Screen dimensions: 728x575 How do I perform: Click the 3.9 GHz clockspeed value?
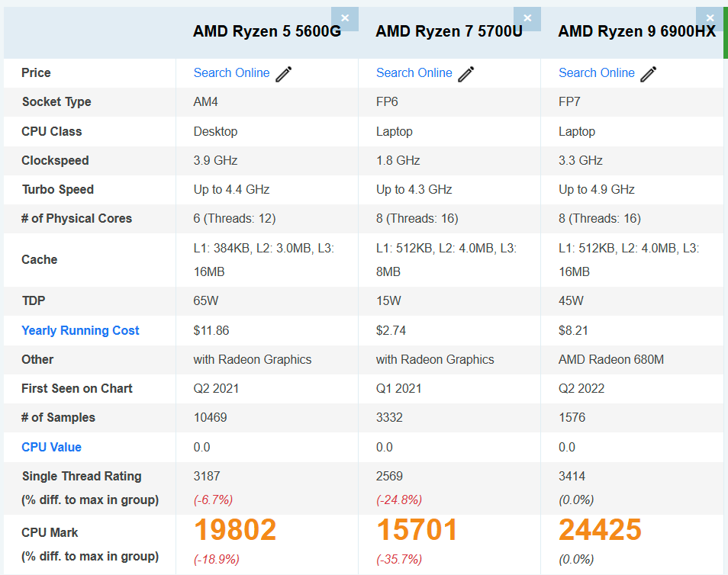tap(215, 161)
